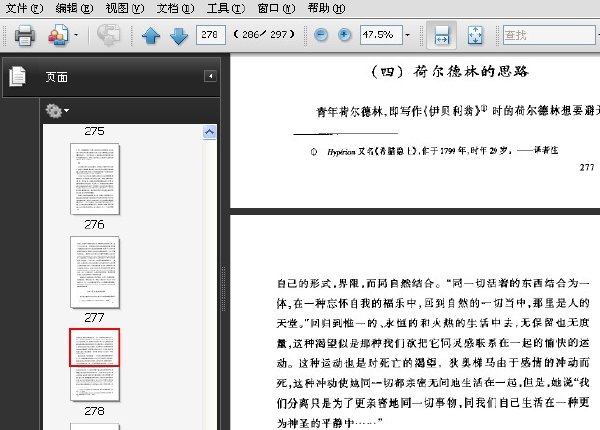Click the collaborate/share people icon

58,35
